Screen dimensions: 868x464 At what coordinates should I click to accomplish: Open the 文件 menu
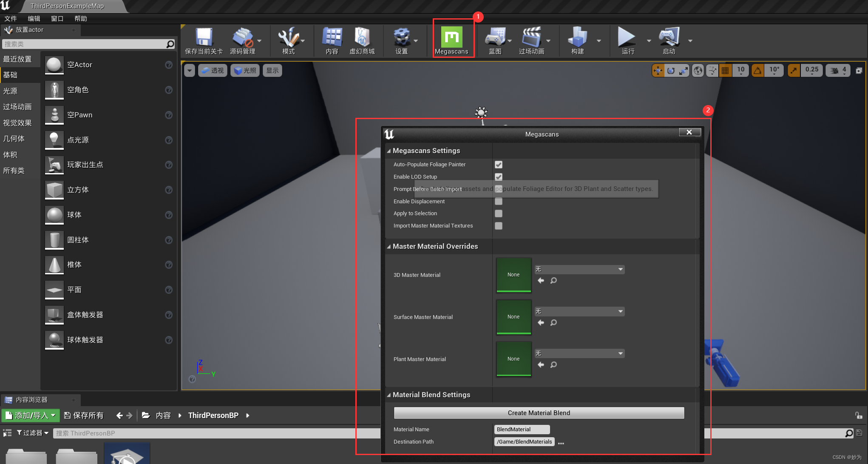(11, 19)
